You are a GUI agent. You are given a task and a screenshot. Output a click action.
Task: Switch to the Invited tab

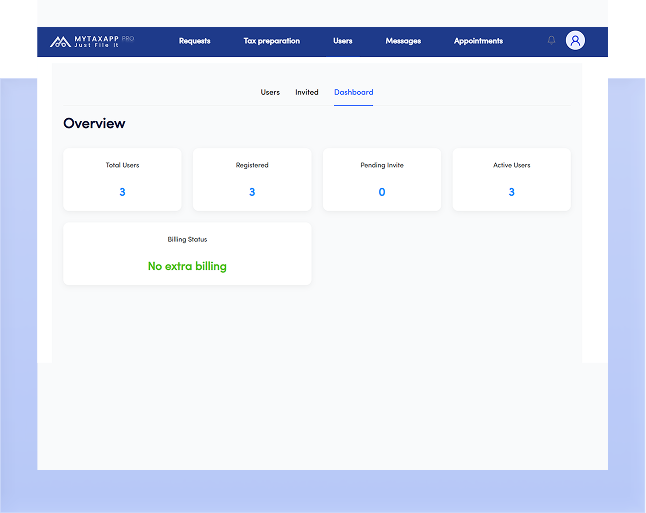[307, 92]
